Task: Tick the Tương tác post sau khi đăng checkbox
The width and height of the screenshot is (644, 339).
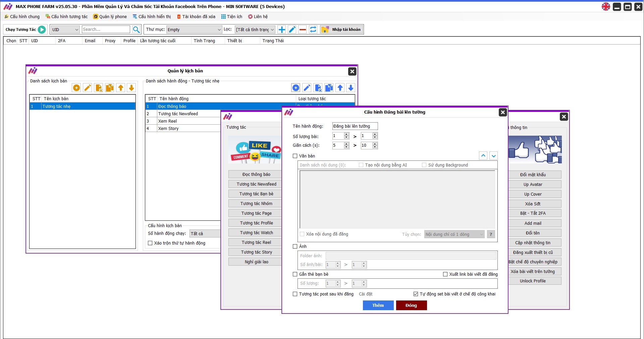Action: pyautogui.click(x=295, y=294)
